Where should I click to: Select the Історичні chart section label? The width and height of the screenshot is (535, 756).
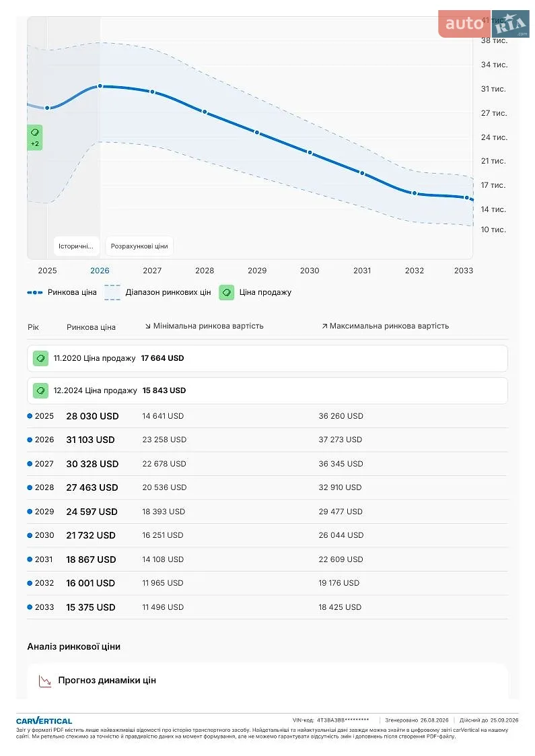click(76, 246)
